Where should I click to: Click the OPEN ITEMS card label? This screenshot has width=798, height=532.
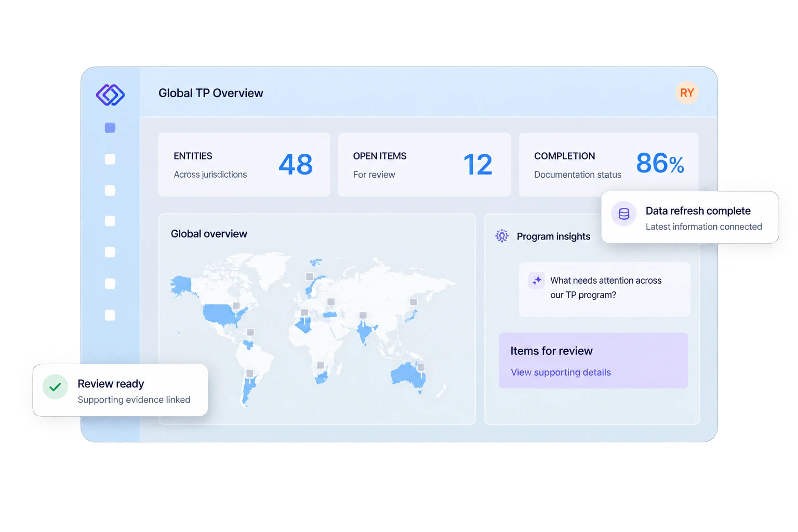coord(380,156)
